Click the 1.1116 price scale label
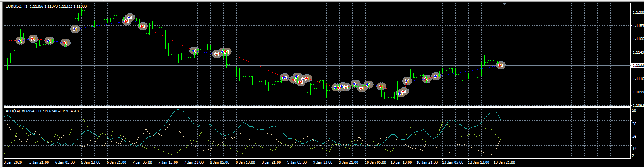 [638, 79]
